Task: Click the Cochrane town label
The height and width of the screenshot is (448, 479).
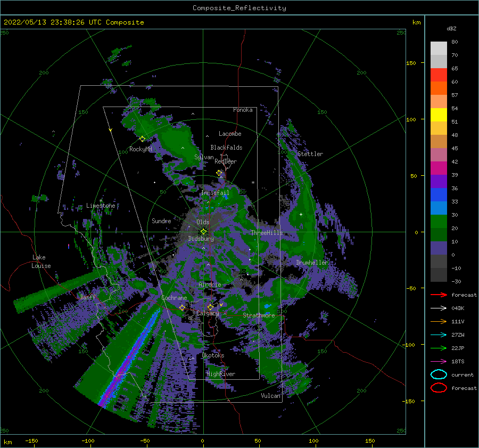Action: [x=174, y=298]
